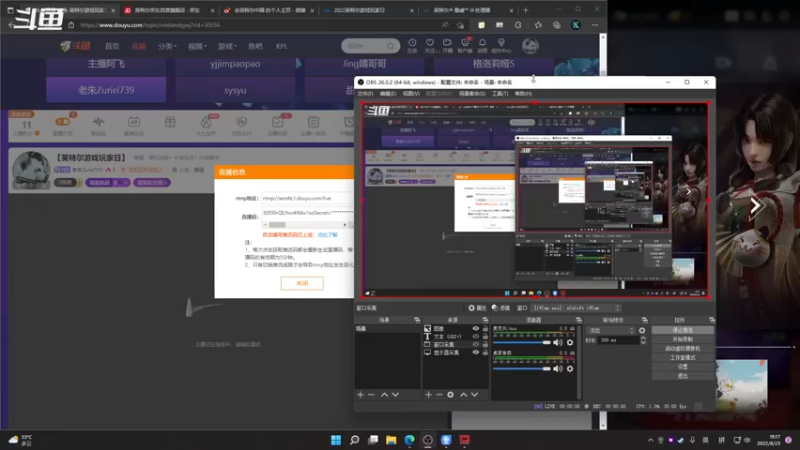Lock the 显示器采集 display capture source
The image size is (800, 450).
[x=485, y=353]
